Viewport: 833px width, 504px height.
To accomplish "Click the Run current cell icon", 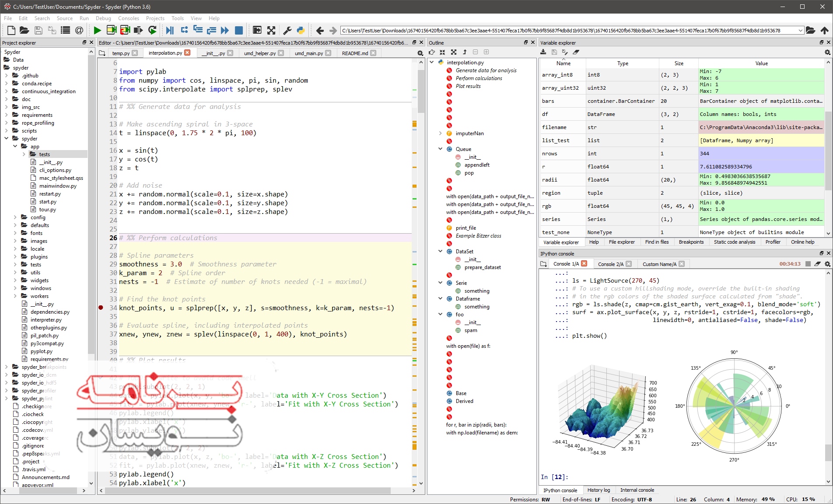I will (x=112, y=30).
